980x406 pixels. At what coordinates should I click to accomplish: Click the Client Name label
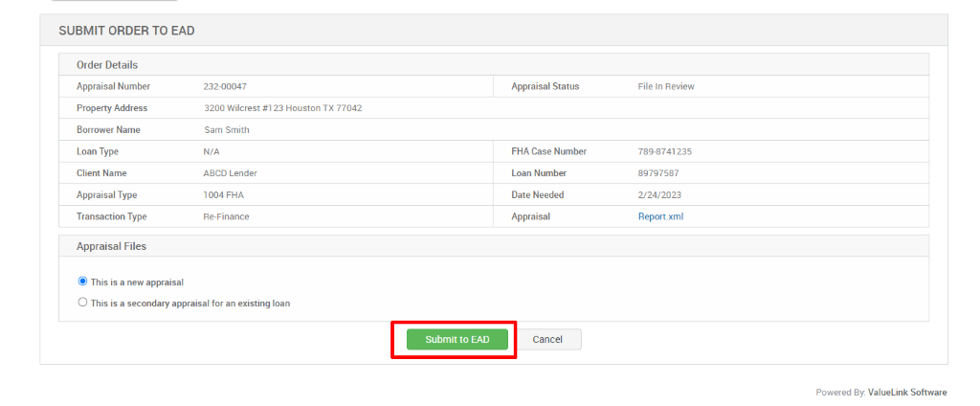click(x=101, y=173)
